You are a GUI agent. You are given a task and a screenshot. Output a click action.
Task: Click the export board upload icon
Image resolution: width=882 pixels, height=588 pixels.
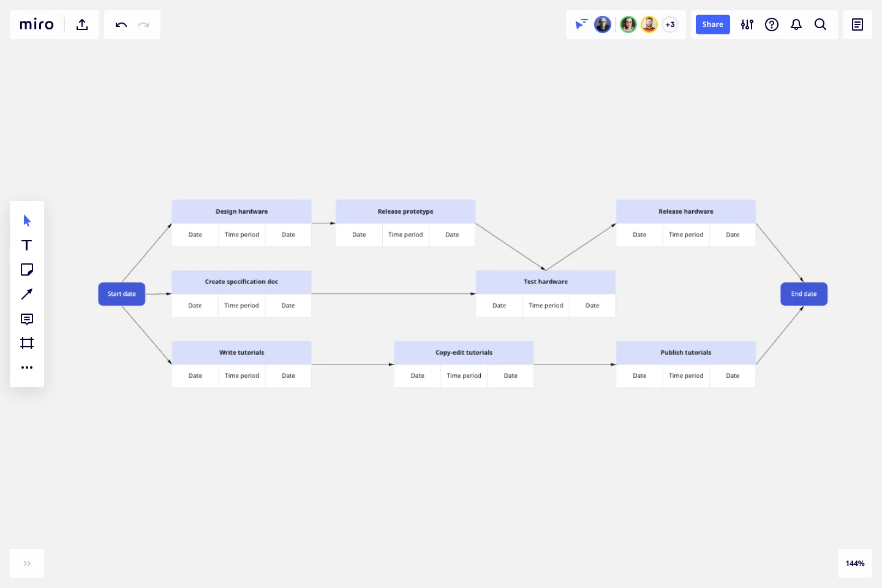[x=82, y=24]
